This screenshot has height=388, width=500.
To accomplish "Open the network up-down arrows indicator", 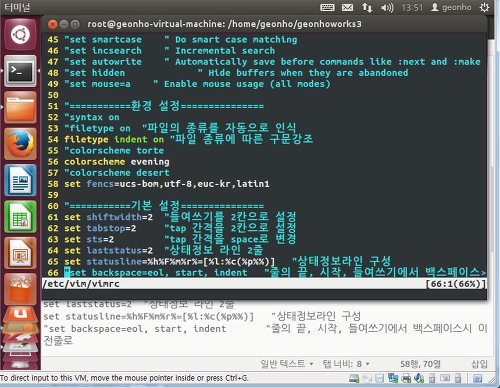I will click(367, 7).
